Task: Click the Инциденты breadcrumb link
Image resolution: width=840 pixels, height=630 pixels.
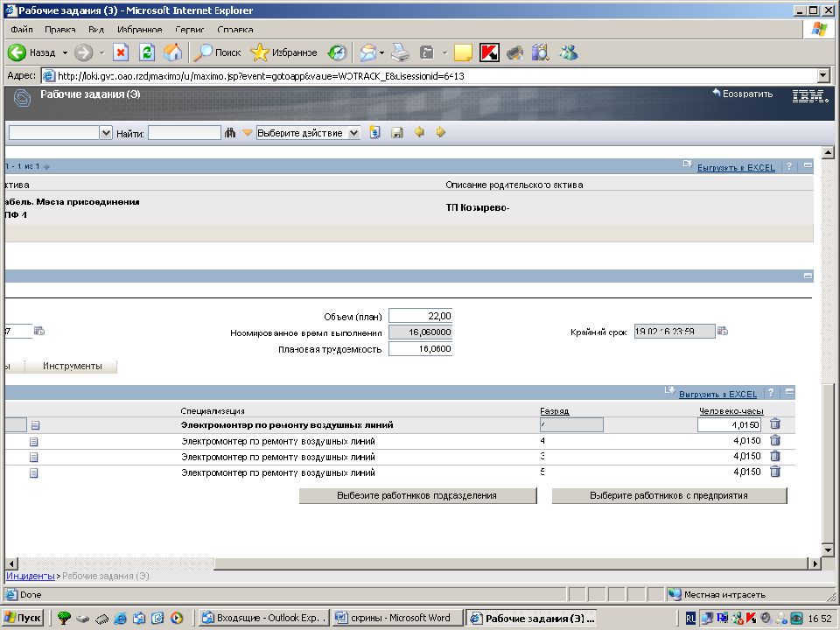Action: click(30, 576)
